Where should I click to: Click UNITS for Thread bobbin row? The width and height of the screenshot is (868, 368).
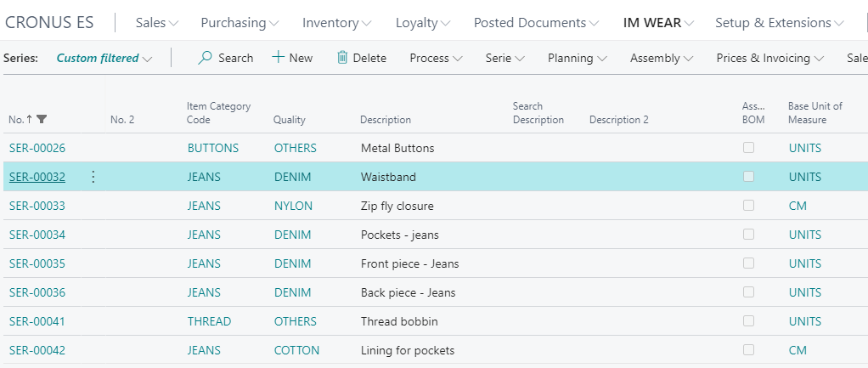tap(805, 321)
